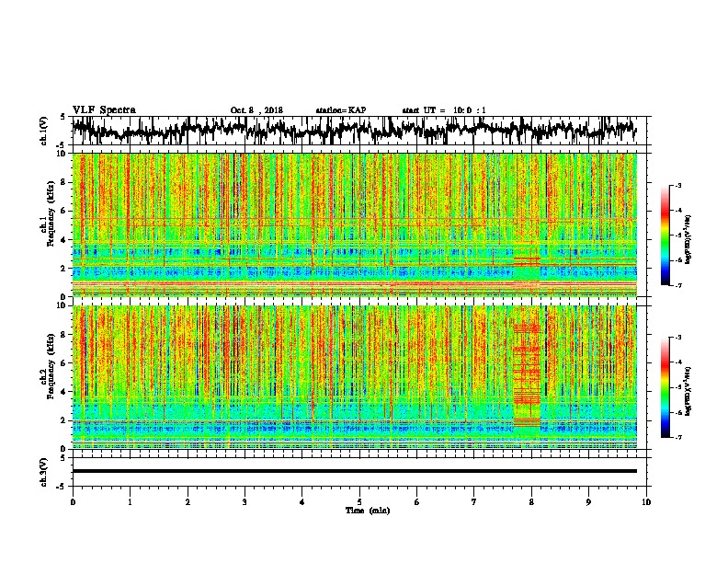This screenshot has height=563, width=728.
Task: Click the ch.2 spectrogram panel
Action: click(354, 377)
